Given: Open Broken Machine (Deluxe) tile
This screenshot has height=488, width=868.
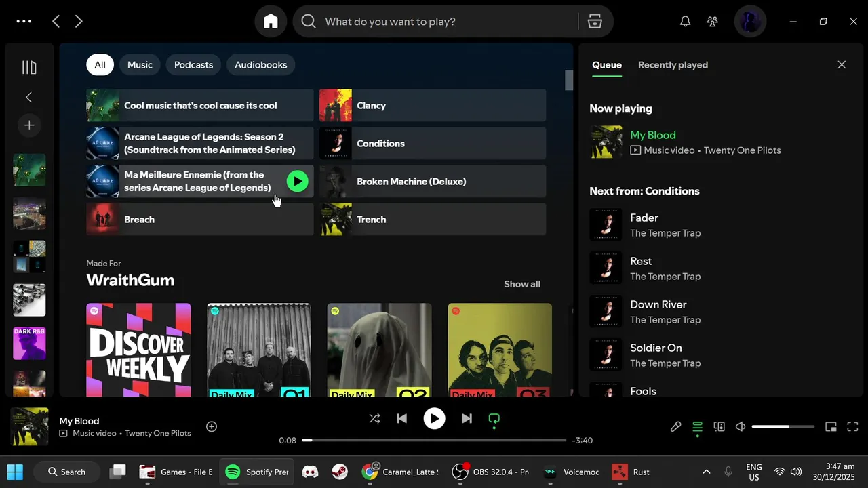Looking at the screenshot, I should [433, 181].
